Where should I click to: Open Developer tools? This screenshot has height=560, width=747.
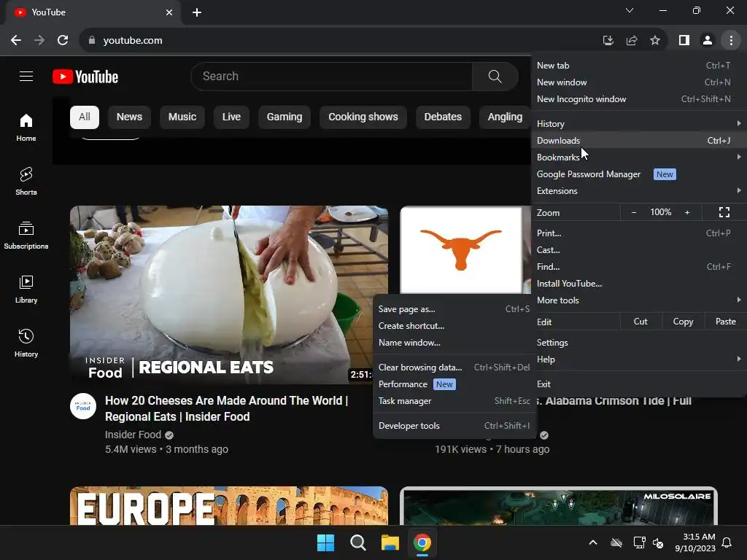click(x=454, y=426)
